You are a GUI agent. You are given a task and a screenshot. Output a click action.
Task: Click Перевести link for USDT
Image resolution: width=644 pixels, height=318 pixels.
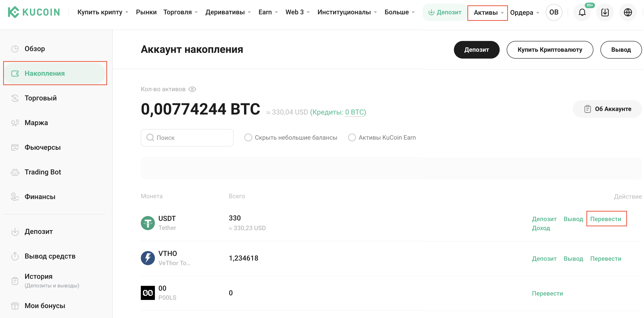tap(605, 219)
